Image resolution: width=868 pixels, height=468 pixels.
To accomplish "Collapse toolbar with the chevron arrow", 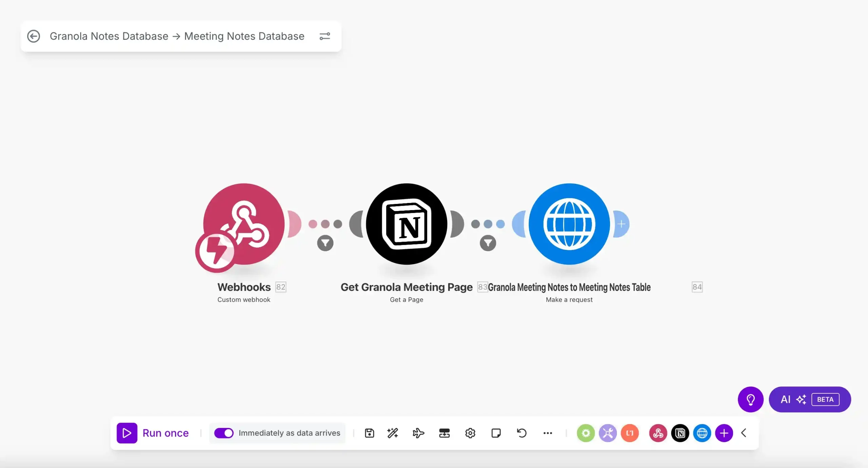I will point(744,433).
